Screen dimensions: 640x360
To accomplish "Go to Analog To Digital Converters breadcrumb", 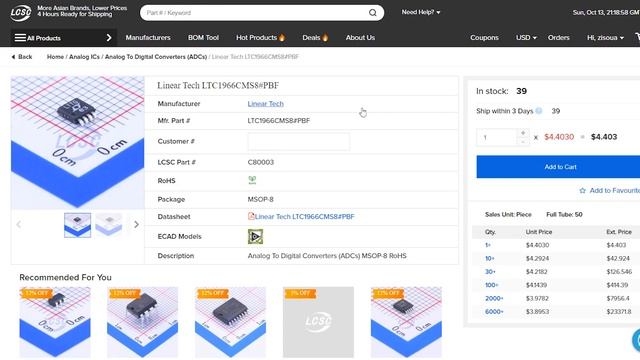I will pyautogui.click(x=156, y=57).
